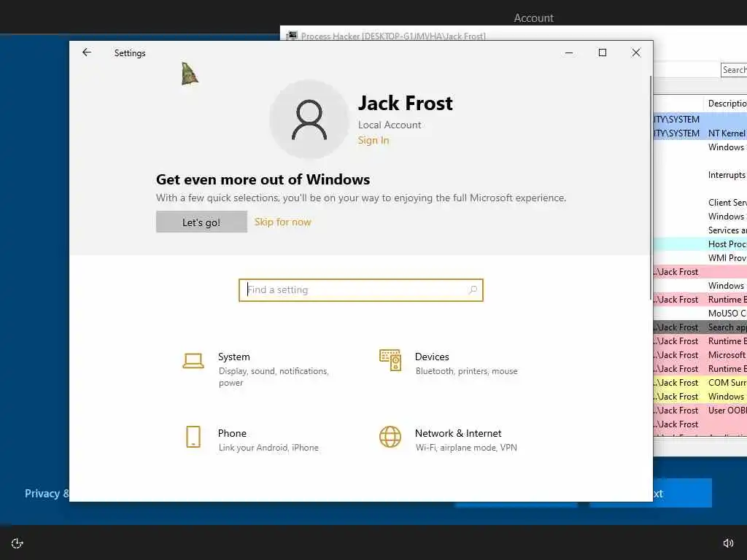747x560 pixels.
Task: Click Bluetooth, printers, mouse description
Action: tap(466, 371)
